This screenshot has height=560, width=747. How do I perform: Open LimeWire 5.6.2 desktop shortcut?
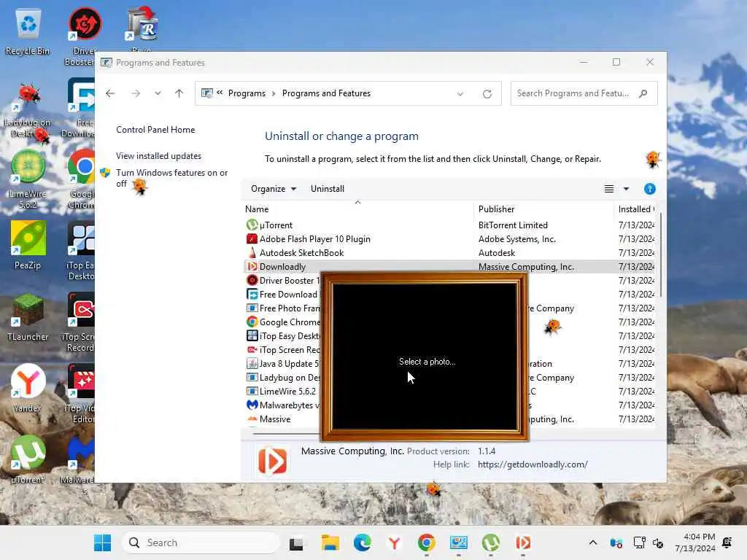click(x=28, y=179)
